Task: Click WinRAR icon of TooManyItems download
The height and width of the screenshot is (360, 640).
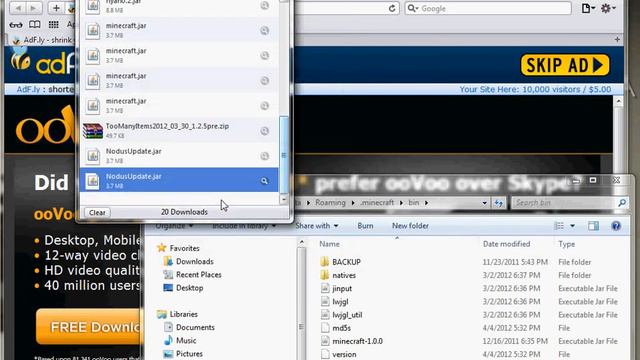Action: point(93,131)
